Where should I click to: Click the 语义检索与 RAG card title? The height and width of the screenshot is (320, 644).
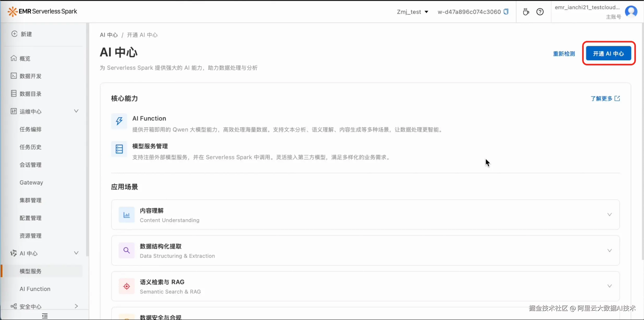[162, 282]
